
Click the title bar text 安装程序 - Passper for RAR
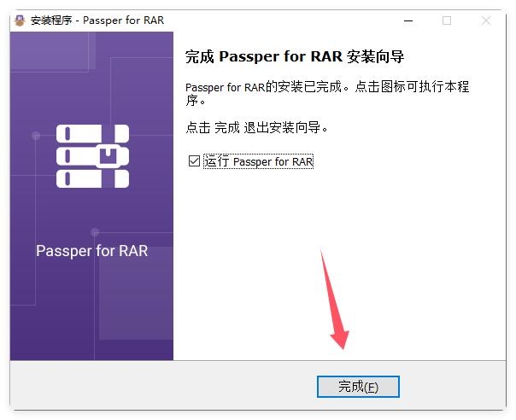(97, 20)
